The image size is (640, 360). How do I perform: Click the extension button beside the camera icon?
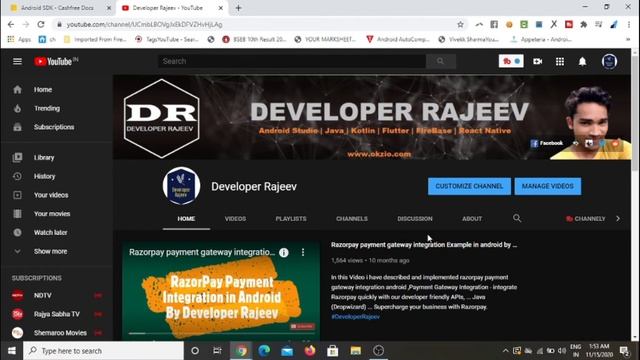[x=511, y=61]
